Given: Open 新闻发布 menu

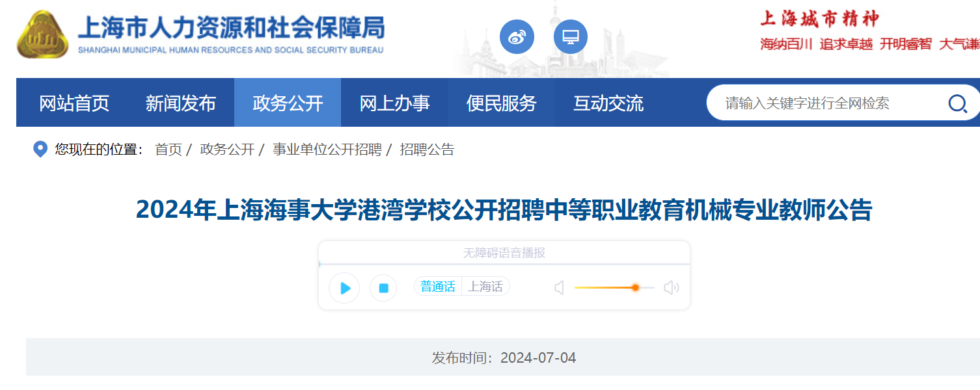Looking at the screenshot, I should click(x=181, y=103).
